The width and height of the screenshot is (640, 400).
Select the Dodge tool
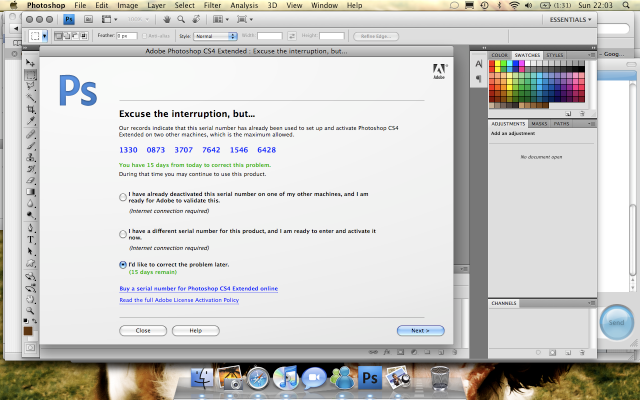[30, 215]
